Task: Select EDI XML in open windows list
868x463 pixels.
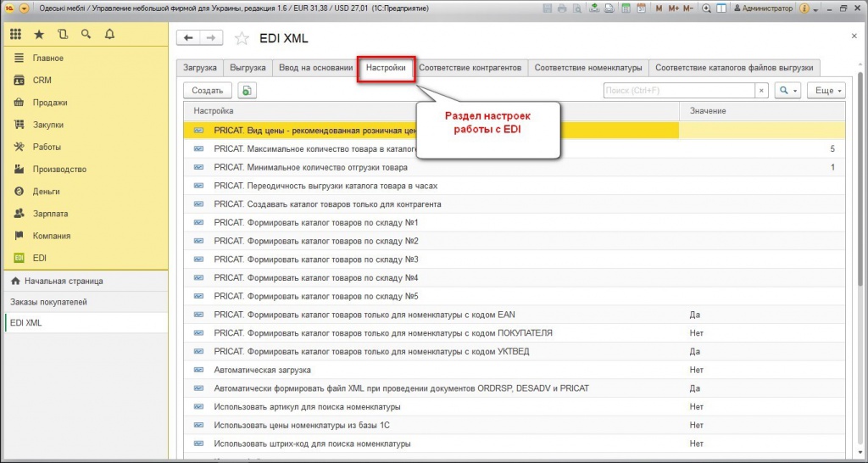Action: tap(86, 322)
